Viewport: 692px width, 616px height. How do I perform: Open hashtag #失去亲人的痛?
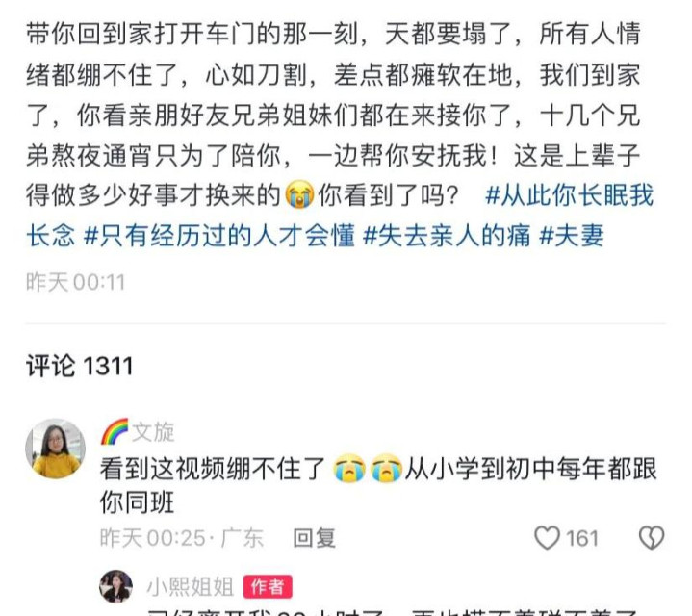[447, 235]
